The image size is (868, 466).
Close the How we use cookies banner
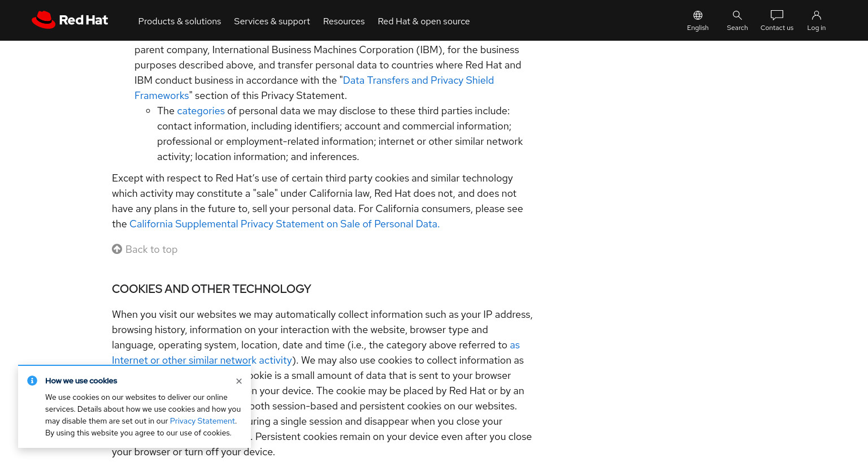pos(239,381)
